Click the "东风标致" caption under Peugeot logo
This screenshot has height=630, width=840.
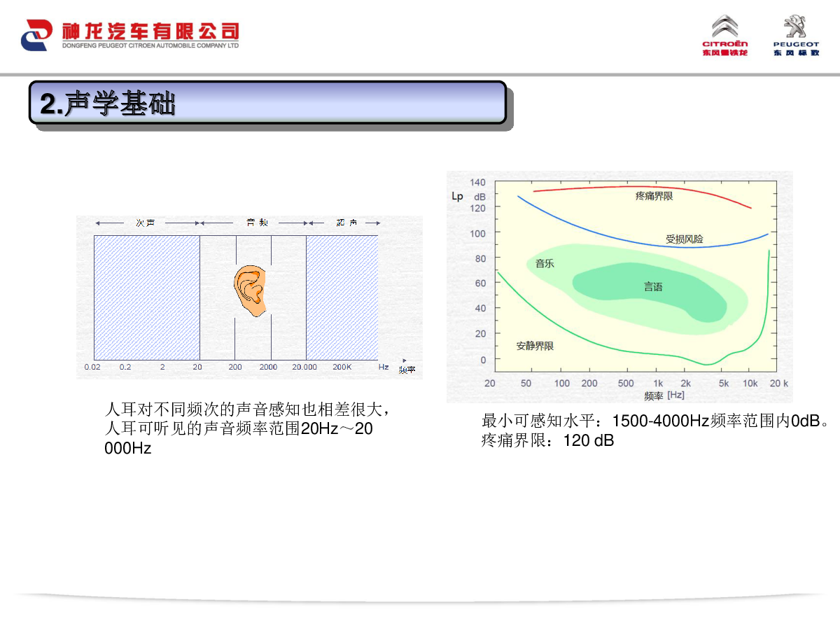[796, 52]
